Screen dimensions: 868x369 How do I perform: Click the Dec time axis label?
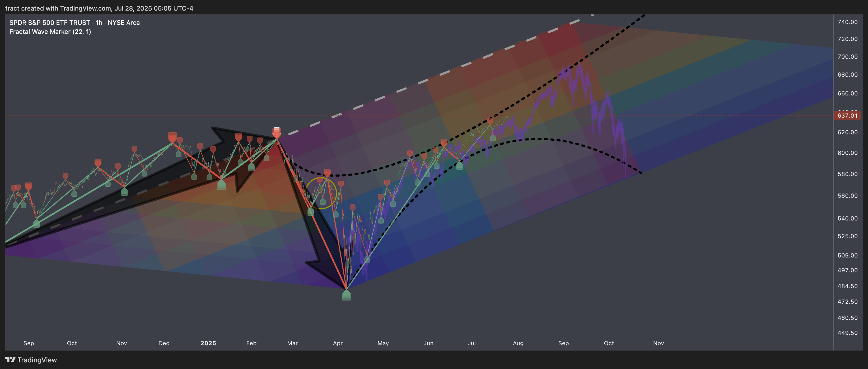tap(164, 343)
